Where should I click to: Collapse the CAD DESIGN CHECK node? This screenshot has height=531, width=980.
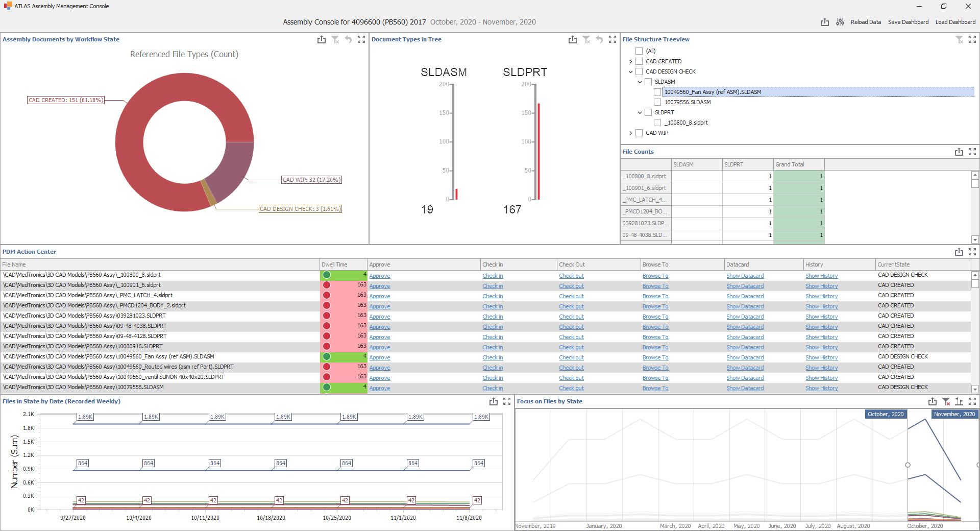click(x=630, y=71)
